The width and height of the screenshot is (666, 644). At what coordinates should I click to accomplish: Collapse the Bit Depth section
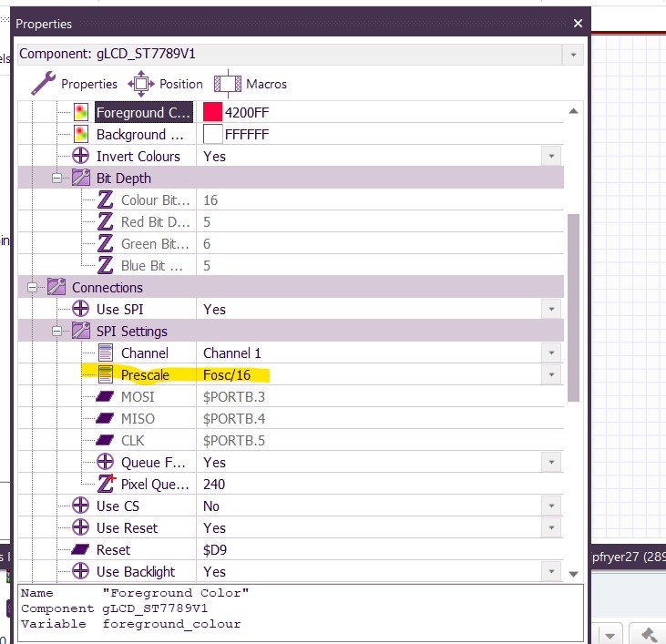pos(57,179)
